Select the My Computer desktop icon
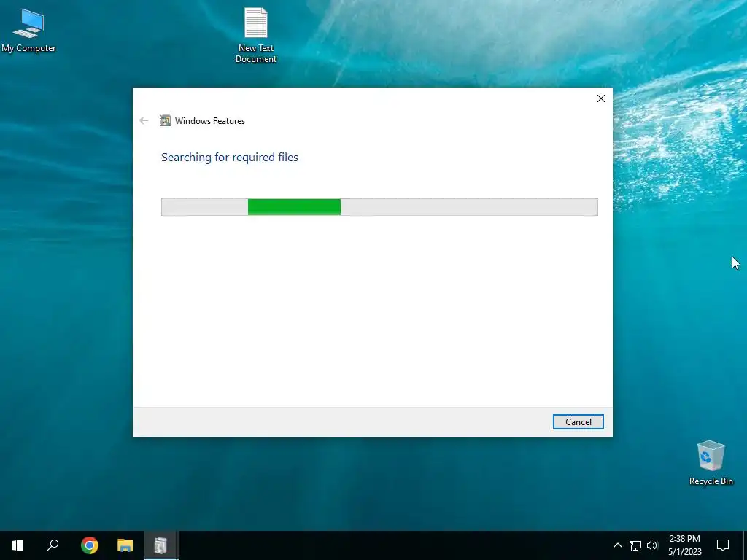This screenshot has width=747, height=560. pyautogui.click(x=28, y=30)
